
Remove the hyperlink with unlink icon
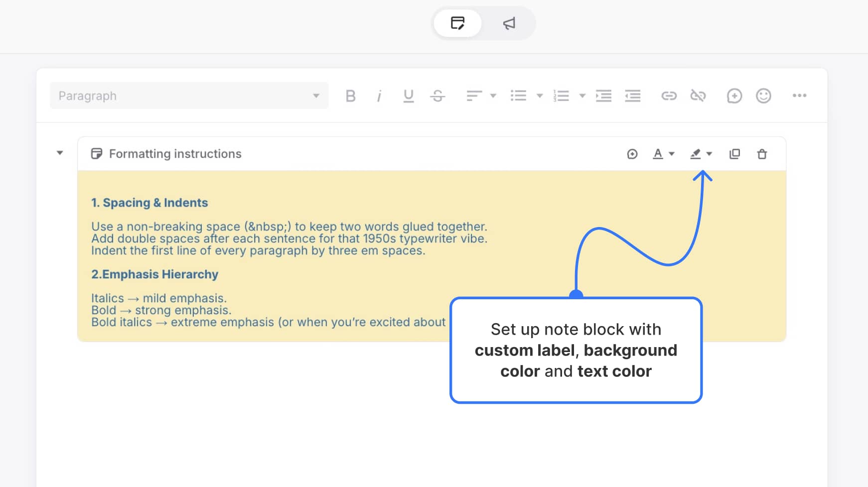698,96
